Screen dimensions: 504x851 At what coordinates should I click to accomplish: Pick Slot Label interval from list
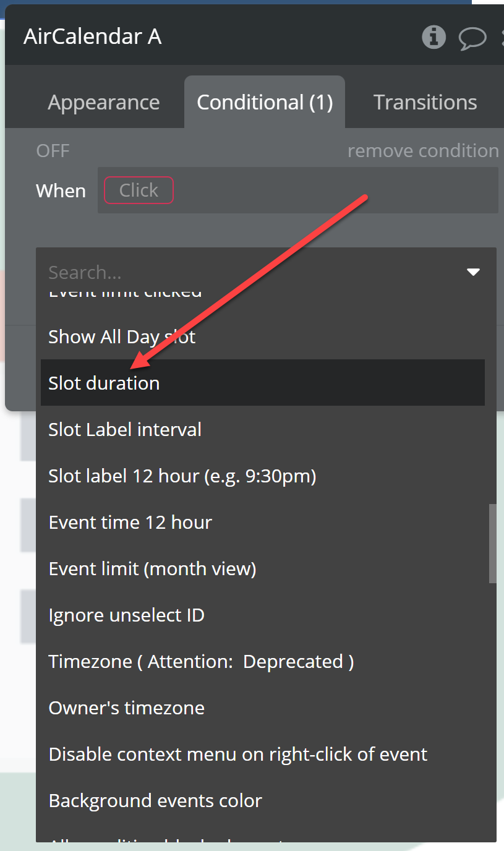pyautogui.click(x=263, y=429)
